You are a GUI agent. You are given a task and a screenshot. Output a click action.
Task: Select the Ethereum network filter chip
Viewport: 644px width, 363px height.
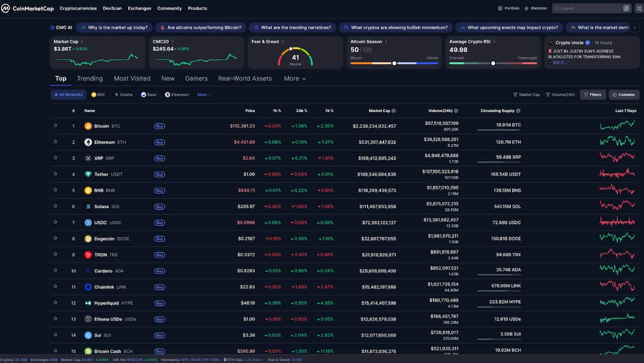point(177,95)
